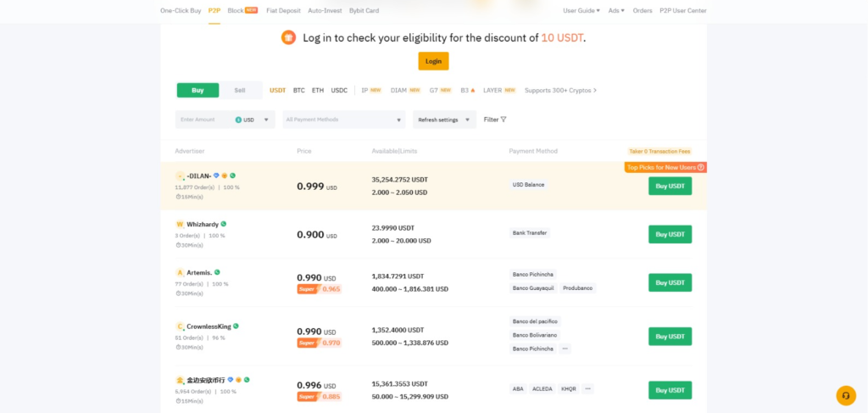Click Buy USDT for Whizhardy
Viewport: 868px width, 413px height.
[670, 234]
